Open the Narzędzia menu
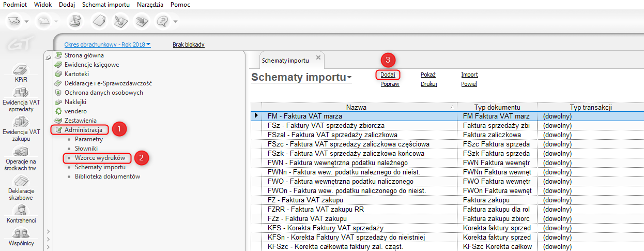 coord(150,5)
